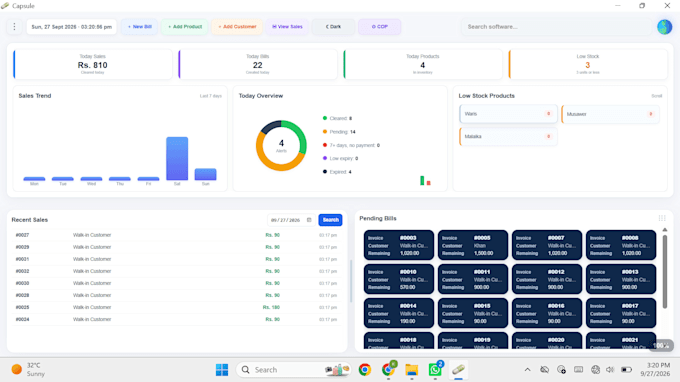
Task: Open Google Chrome from taskbar
Action: (x=365, y=370)
